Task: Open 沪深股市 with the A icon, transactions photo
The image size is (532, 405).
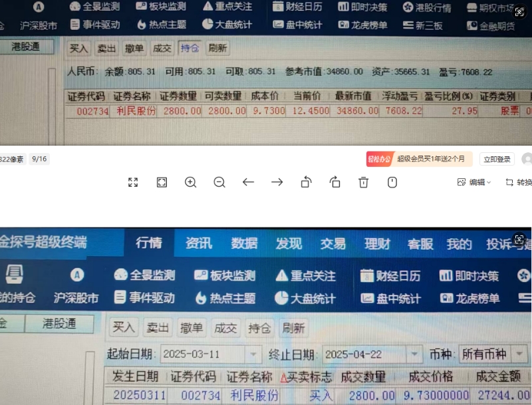Action: 76,286
